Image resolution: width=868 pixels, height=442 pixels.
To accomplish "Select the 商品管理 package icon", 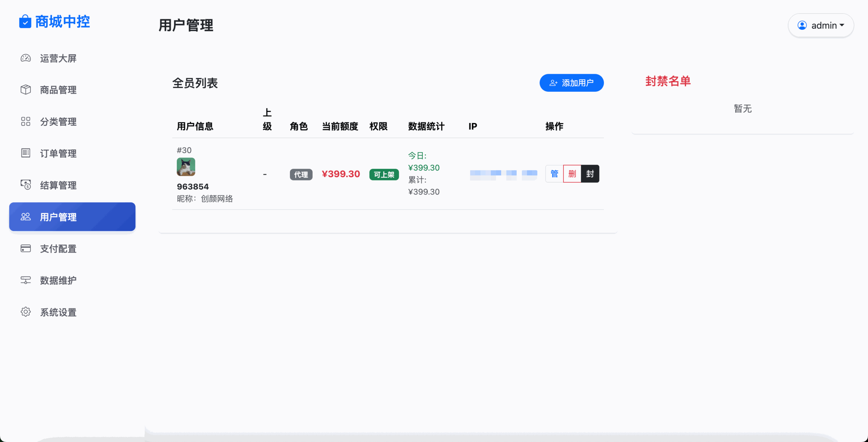I will click(25, 90).
